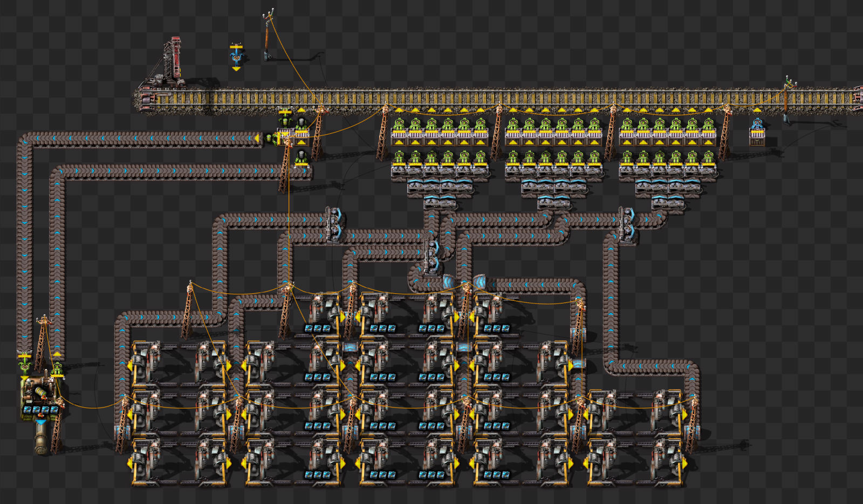This screenshot has height=504, width=863.
Task: Select the green inserter at the top belt's end
Action: [273, 139]
